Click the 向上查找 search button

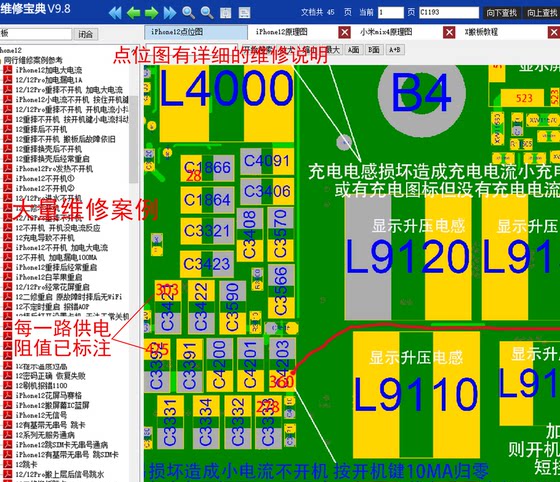coord(542,13)
